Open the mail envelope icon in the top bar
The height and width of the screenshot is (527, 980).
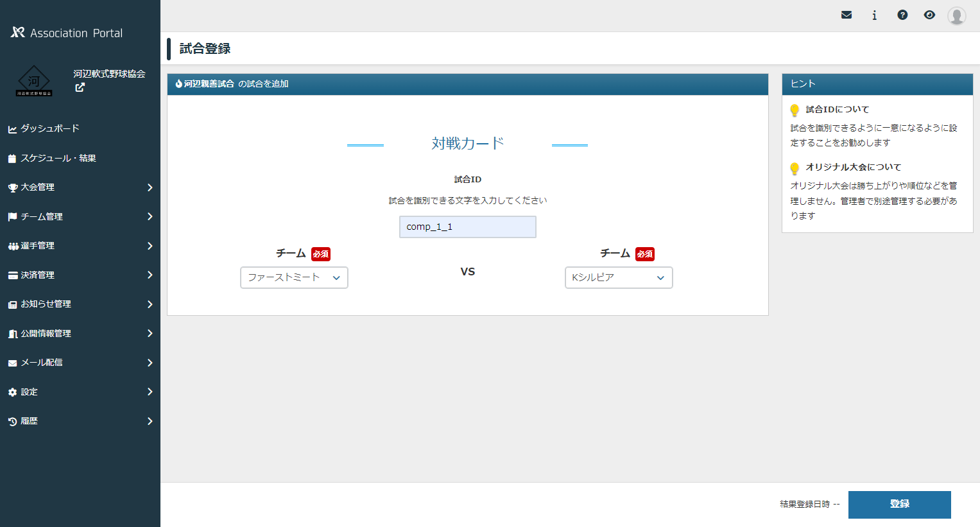tap(846, 14)
